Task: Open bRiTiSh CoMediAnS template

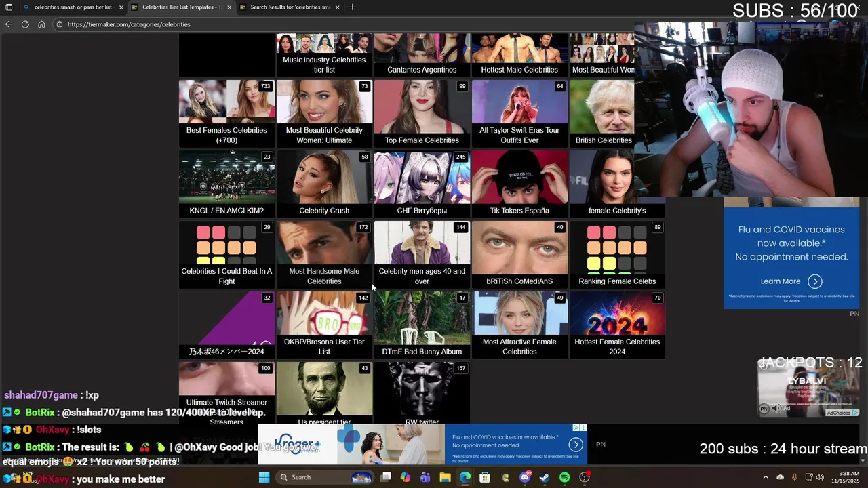Action: (519, 254)
